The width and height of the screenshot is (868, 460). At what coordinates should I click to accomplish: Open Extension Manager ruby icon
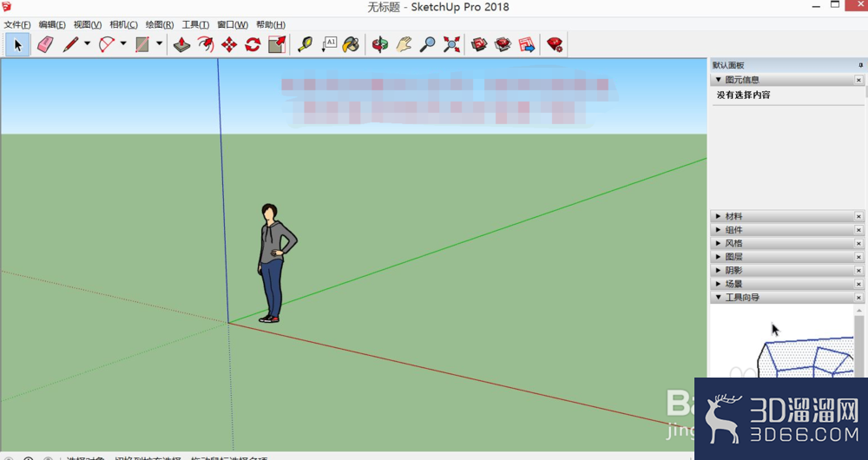tap(554, 44)
